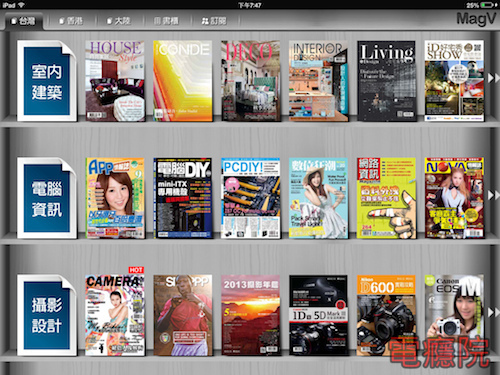Go to the 訂閱 subscription tab
Screen dimensions: 500x375
214,21
